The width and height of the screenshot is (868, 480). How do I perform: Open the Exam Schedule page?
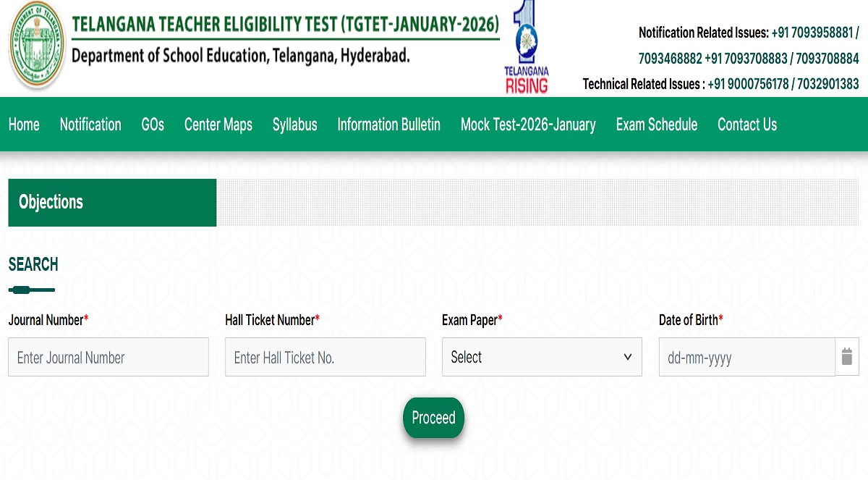[x=657, y=125]
